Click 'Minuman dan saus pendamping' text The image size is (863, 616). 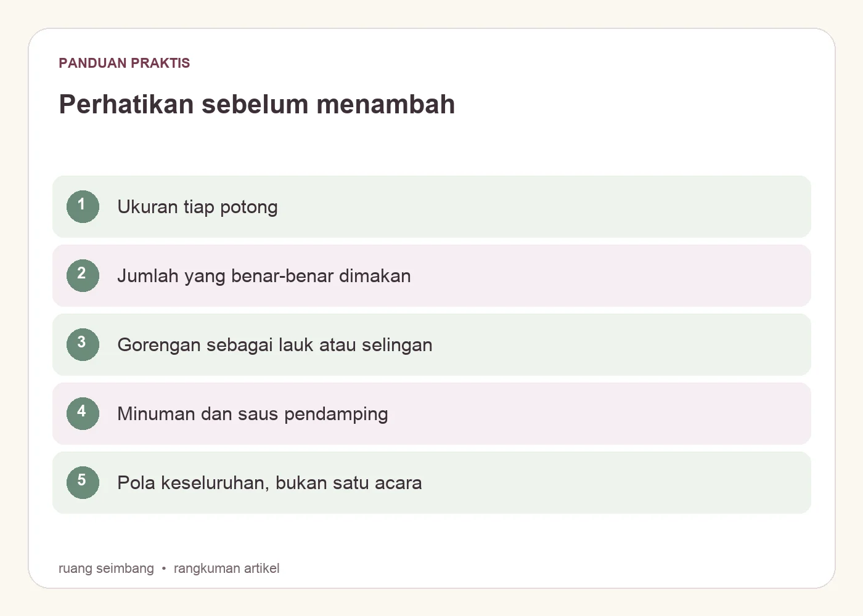point(253,414)
